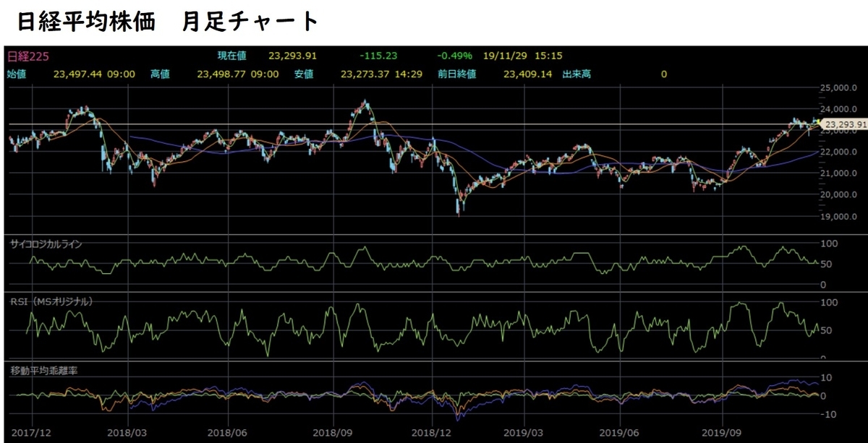The width and height of the screenshot is (868, 443).
Task: Click the 始値 label
Action: pyautogui.click(x=17, y=74)
